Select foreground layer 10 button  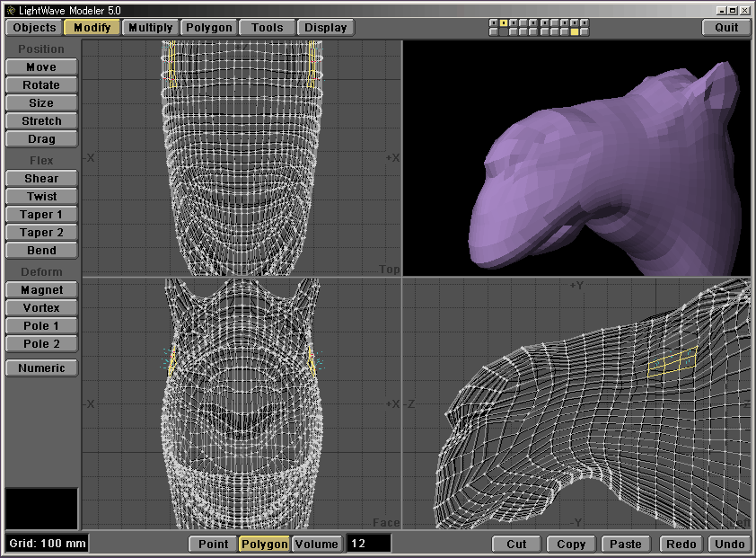585,22
